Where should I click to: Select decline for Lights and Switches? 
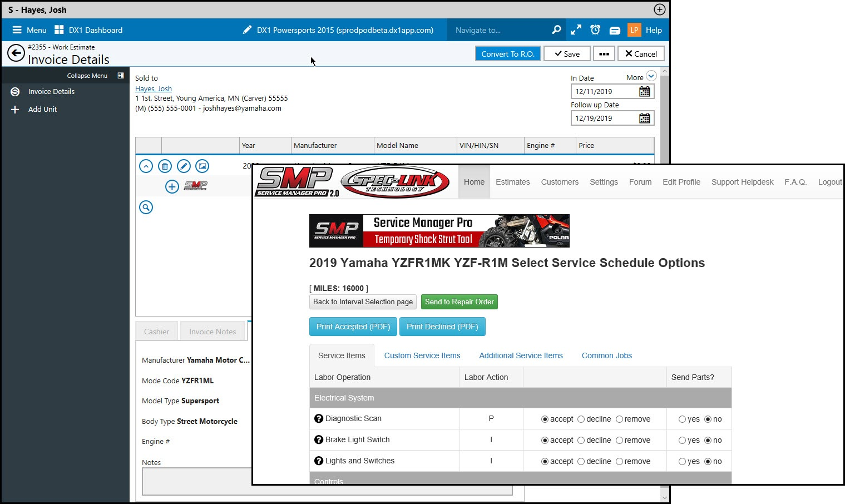point(581,462)
